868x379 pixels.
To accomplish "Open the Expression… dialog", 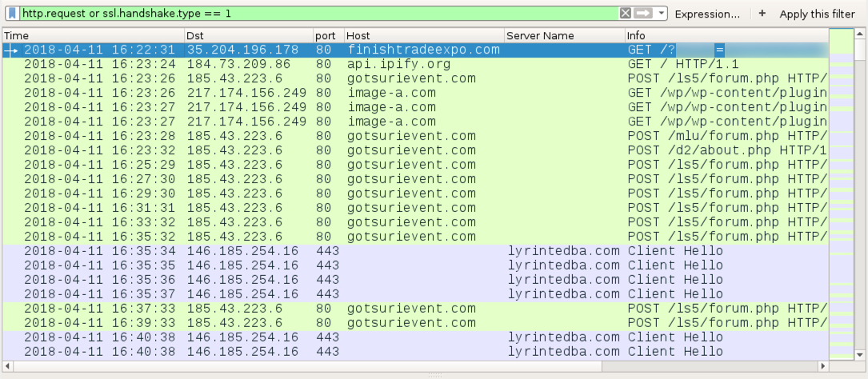I will pyautogui.click(x=707, y=14).
